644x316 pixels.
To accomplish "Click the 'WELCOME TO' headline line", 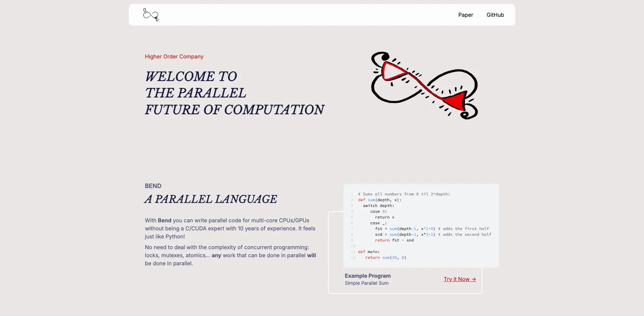I will point(191,77).
